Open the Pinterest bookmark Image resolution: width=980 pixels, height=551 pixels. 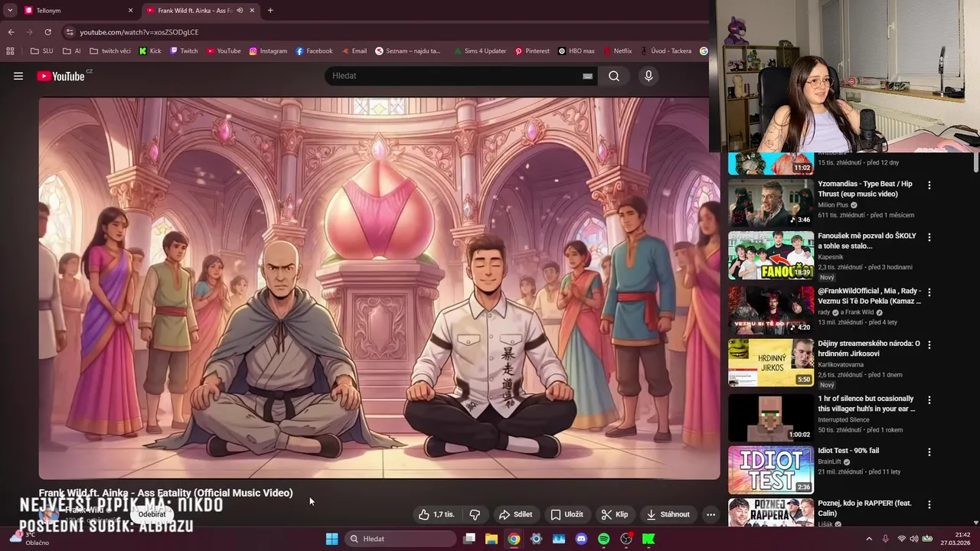(x=532, y=51)
